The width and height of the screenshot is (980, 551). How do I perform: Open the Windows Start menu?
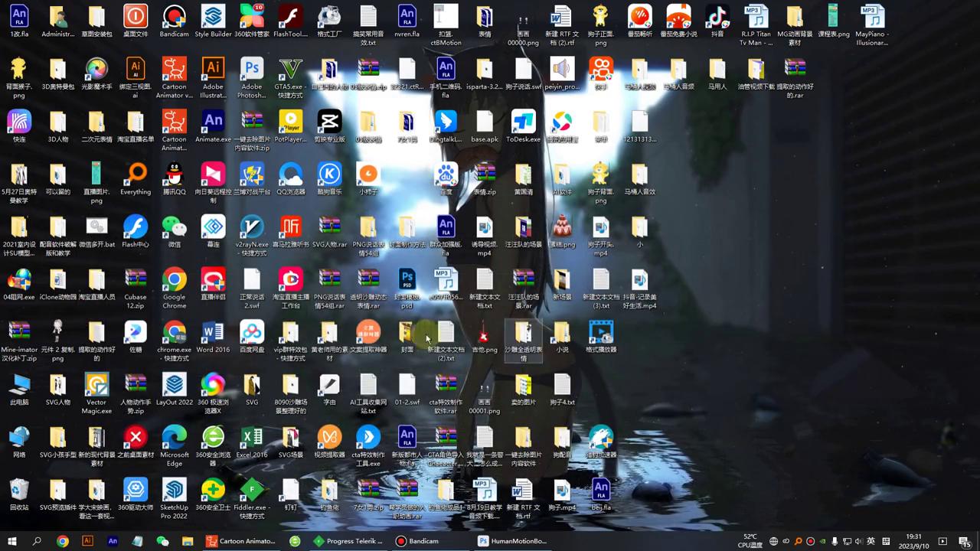click(12, 541)
